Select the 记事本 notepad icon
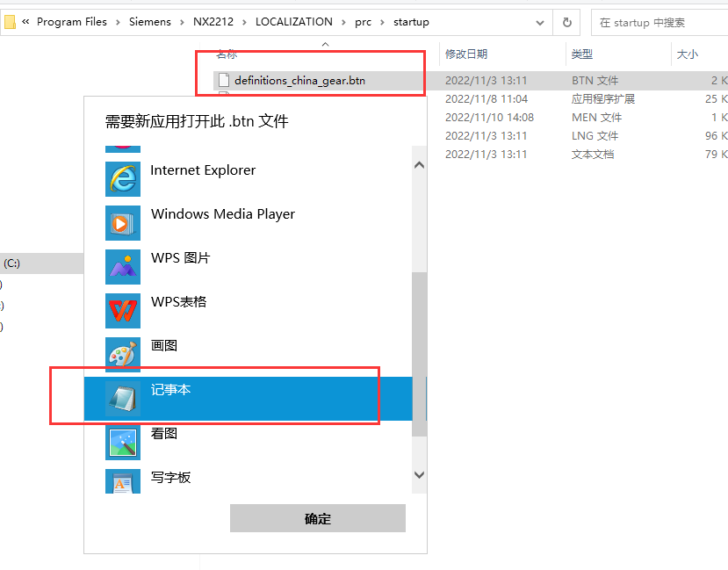The width and height of the screenshot is (728, 570). click(x=123, y=399)
